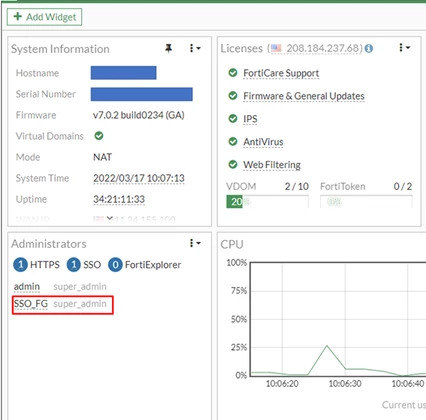Open the FortiCare Support license link
The width and height of the screenshot is (426, 420).
click(x=281, y=73)
